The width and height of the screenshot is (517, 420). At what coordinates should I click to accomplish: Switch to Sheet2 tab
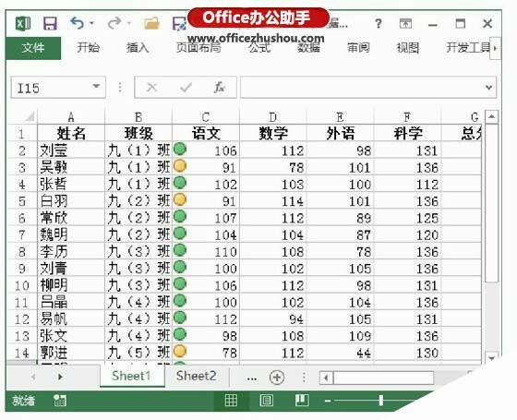click(196, 376)
